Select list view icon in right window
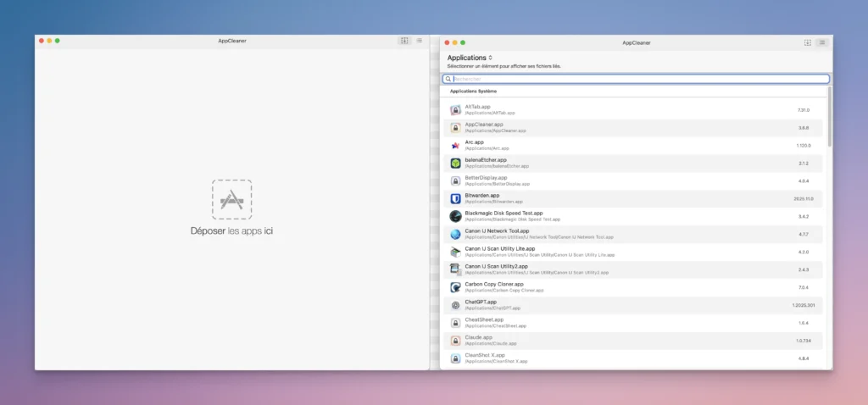The height and width of the screenshot is (405, 868). click(822, 42)
